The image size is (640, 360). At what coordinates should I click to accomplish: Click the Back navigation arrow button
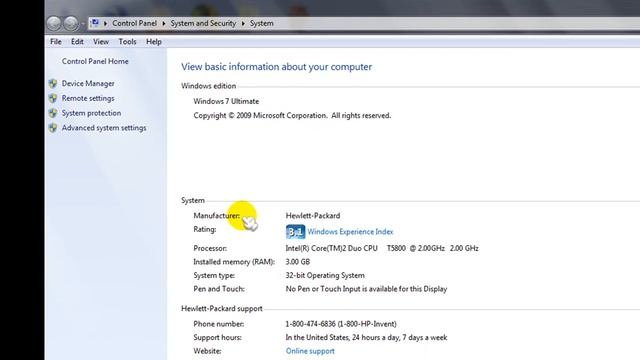coord(54,23)
